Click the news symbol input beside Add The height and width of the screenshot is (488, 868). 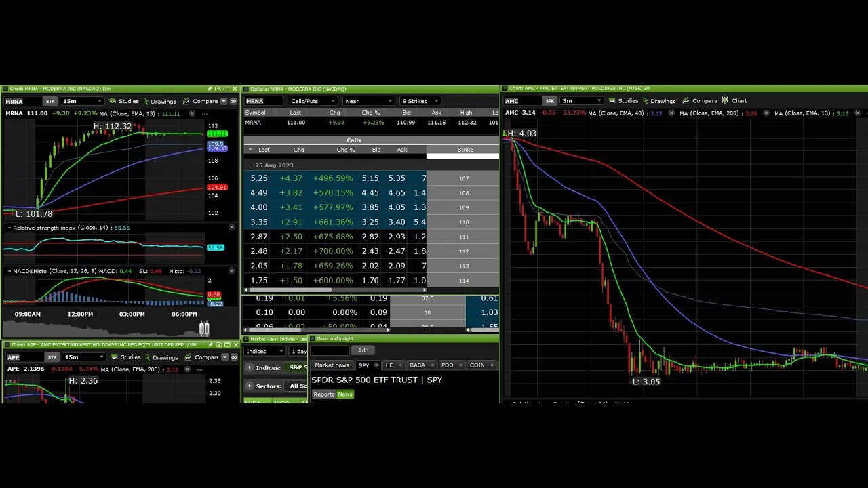pos(330,350)
